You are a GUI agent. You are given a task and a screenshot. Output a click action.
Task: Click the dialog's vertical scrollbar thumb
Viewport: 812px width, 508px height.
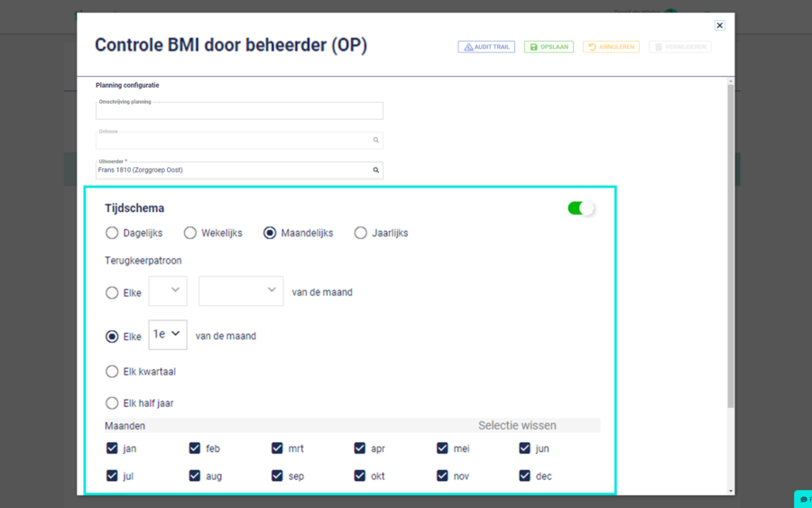pos(731,246)
